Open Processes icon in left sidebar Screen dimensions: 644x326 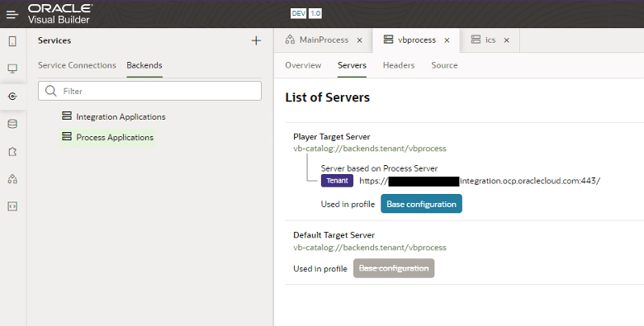[x=12, y=179]
